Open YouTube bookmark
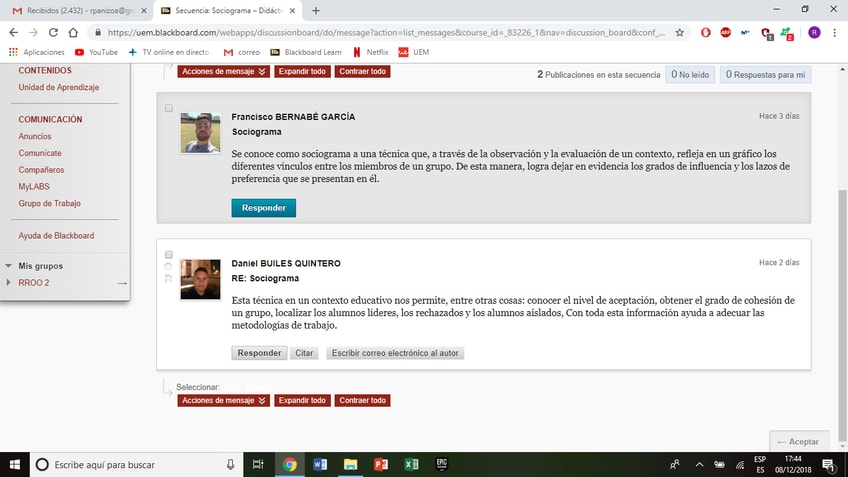 click(x=96, y=52)
